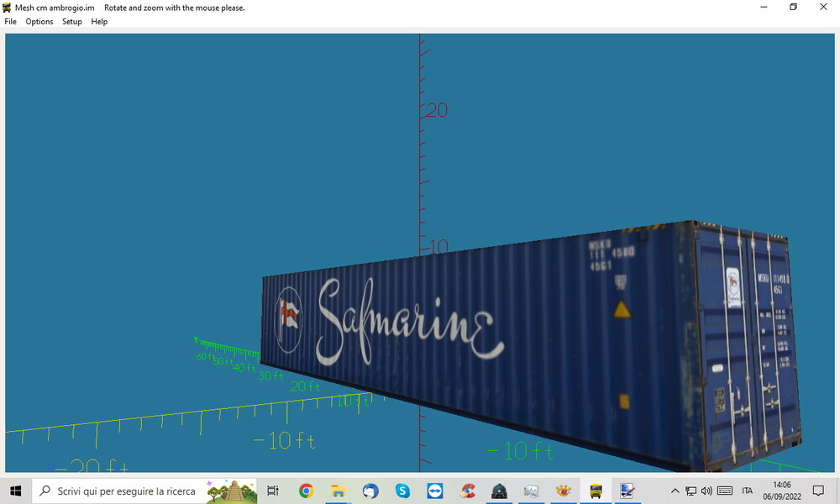Screen dimensions: 840x504
Task: Switch to the monitor-with-pen taskbar app
Action: [627, 491]
